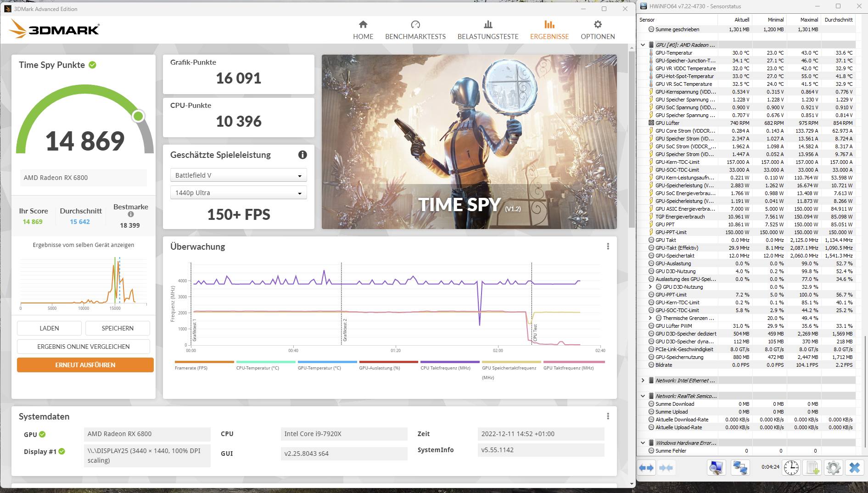Click the purple CPU Taktfrequenz legend color bar

[x=450, y=362]
